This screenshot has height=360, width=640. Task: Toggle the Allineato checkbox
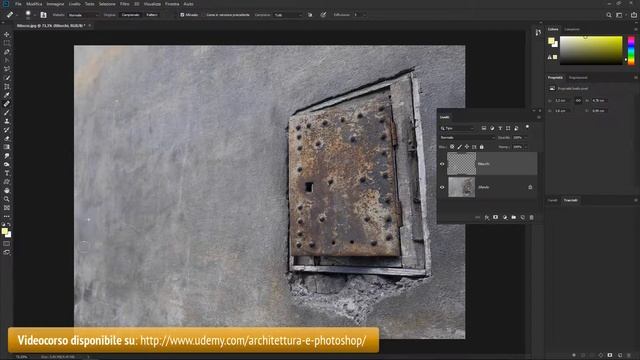click(x=182, y=15)
